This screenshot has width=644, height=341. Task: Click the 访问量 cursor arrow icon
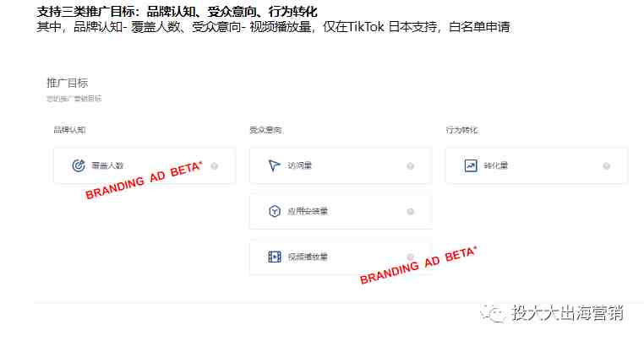point(274,165)
